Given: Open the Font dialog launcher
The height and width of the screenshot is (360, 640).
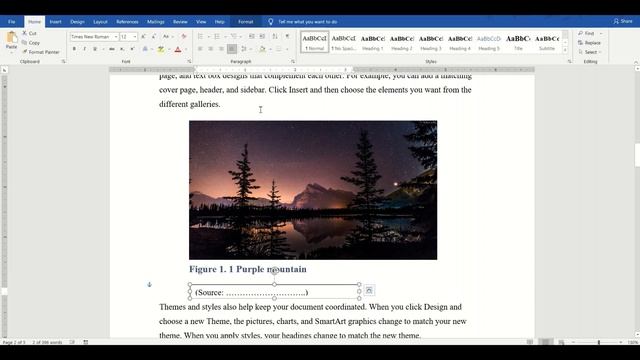Looking at the screenshot, I should [x=189, y=61].
